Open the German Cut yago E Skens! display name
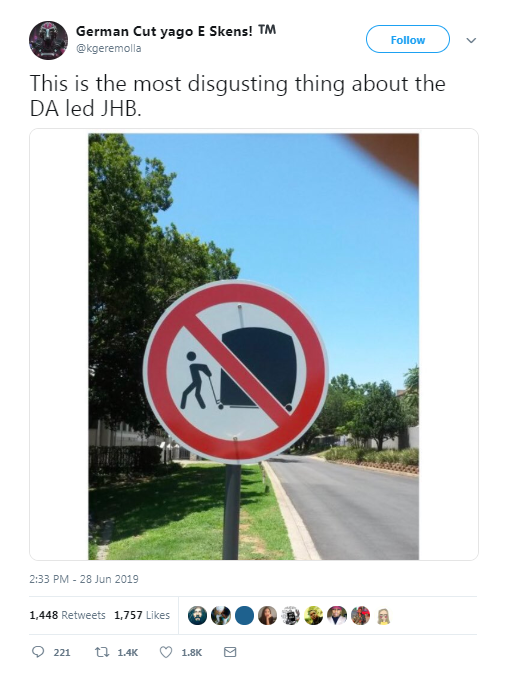Screen dimensions: 506x682 tap(176, 31)
